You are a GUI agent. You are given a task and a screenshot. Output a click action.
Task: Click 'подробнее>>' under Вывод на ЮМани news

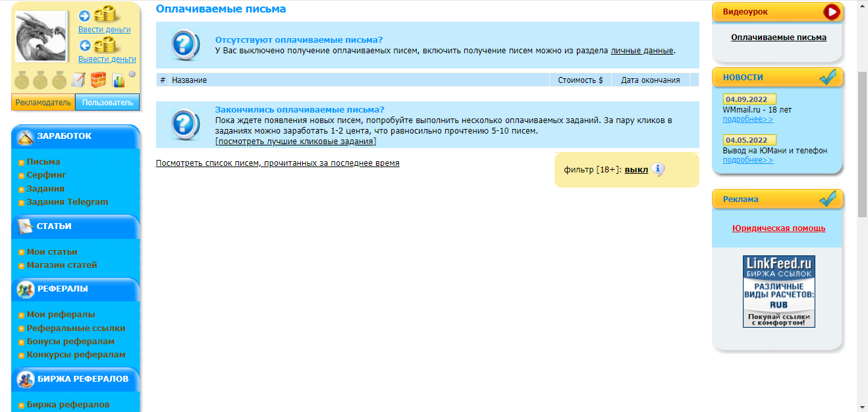(x=748, y=160)
